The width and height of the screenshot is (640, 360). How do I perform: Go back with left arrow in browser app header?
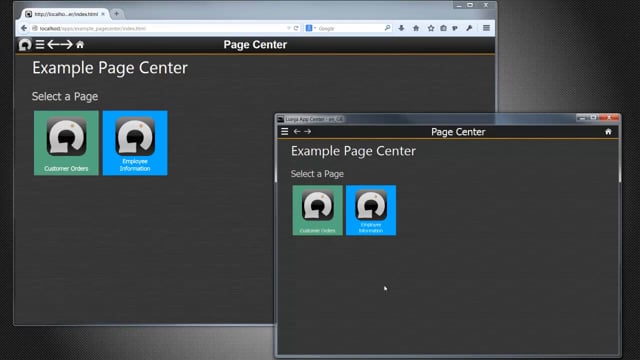pyautogui.click(x=53, y=44)
